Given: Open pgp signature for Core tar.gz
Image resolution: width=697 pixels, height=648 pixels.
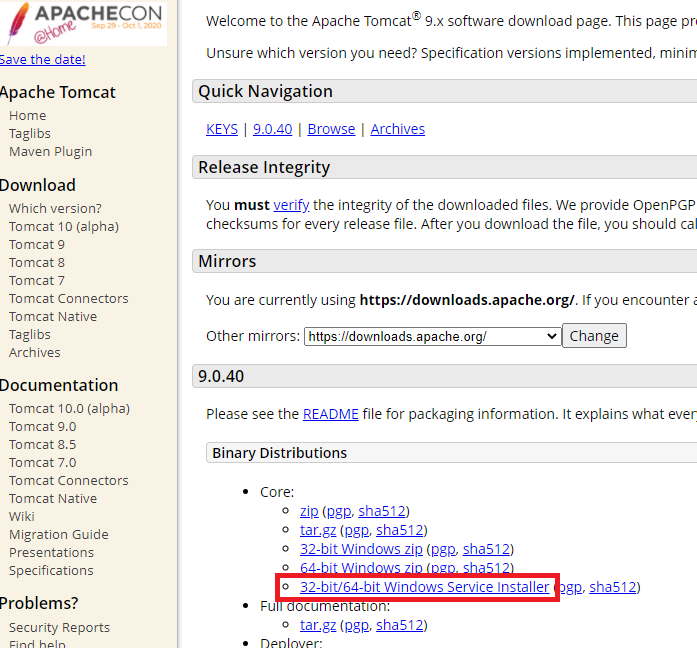Looking at the screenshot, I should coord(357,530).
